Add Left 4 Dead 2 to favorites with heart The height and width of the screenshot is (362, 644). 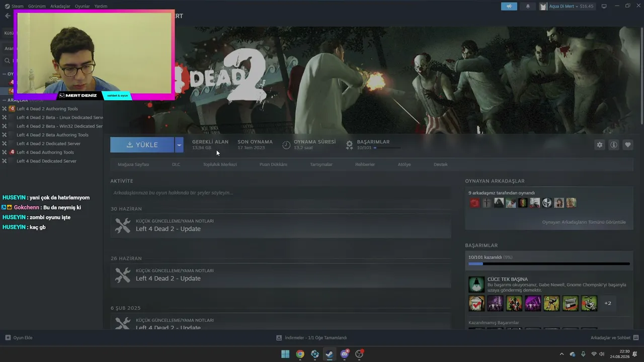[628, 145]
